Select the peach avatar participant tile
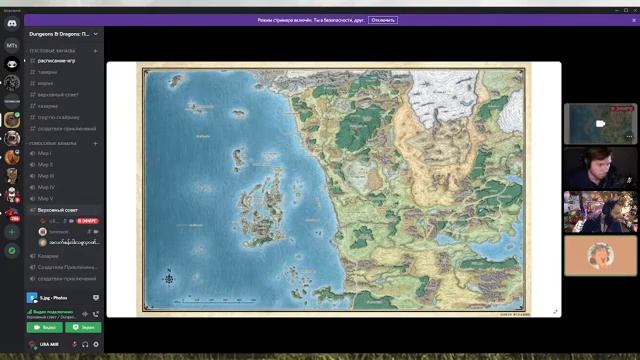 [600, 256]
